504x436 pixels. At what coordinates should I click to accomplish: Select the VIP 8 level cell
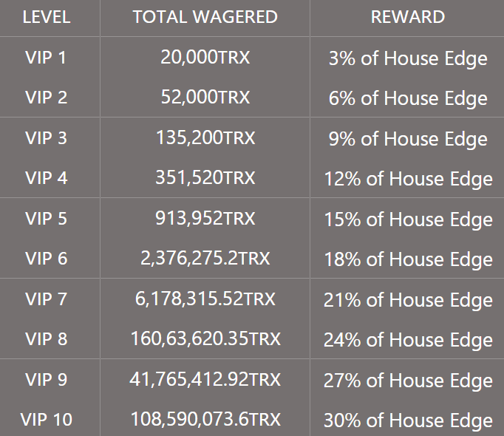[x=47, y=339]
